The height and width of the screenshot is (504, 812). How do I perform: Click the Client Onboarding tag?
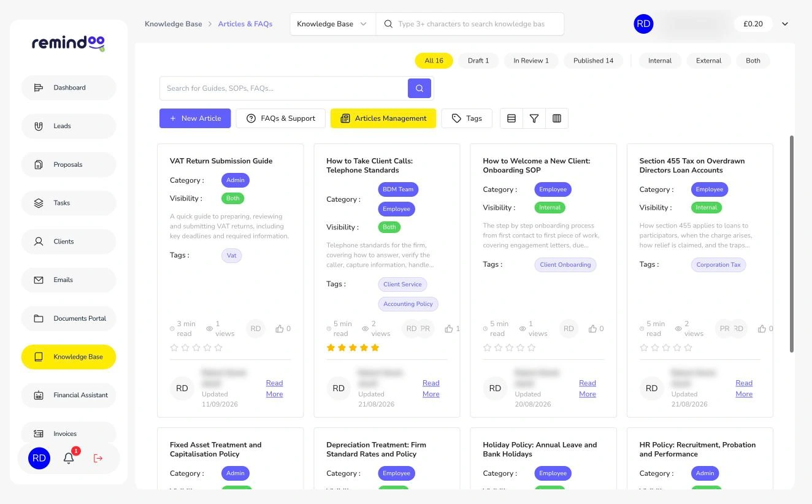coord(565,265)
